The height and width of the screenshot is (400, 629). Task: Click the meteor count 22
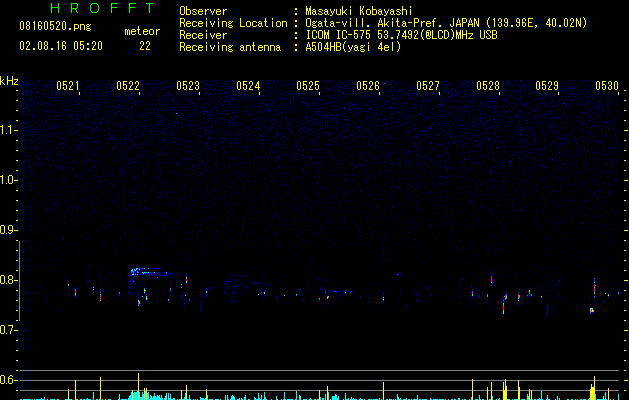point(145,46)
